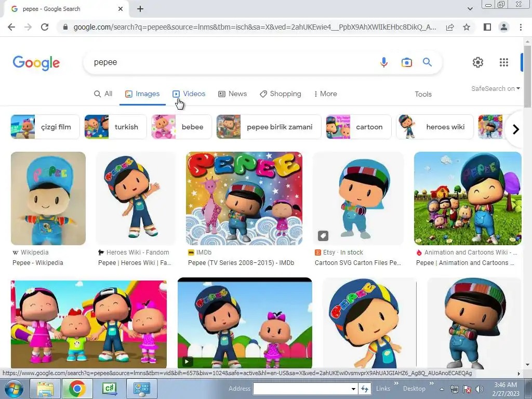This screenshot has height=399, width=532.
Task: Open the Shopping tab
Action: 281,94
